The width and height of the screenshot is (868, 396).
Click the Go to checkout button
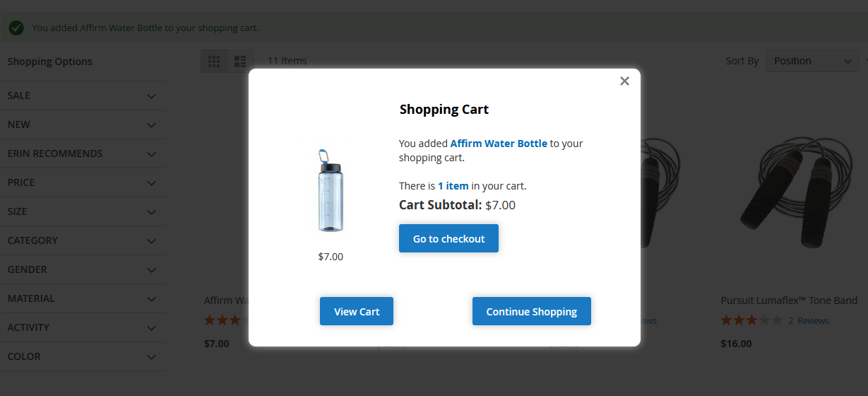(x=448, y=239)
